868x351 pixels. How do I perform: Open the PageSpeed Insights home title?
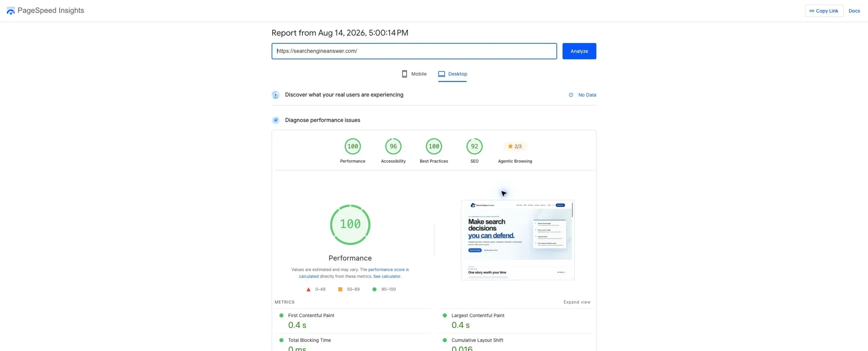click(x=51, y=11)
